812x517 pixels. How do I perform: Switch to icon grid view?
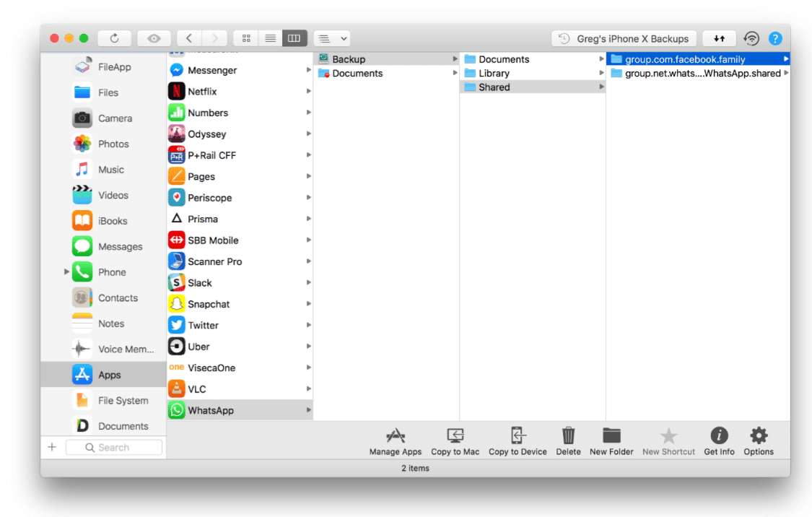pyautogui.click(x=246, y=38)
